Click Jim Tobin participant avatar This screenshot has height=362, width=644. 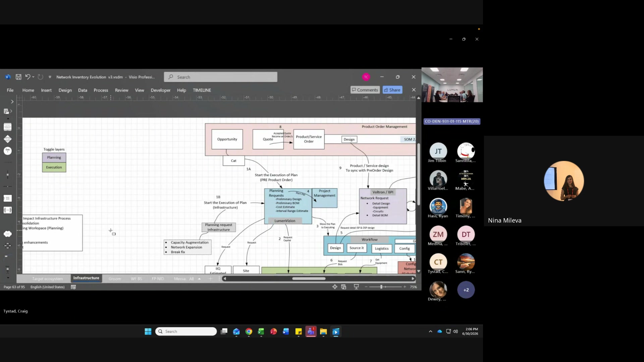tap(438, 151)
